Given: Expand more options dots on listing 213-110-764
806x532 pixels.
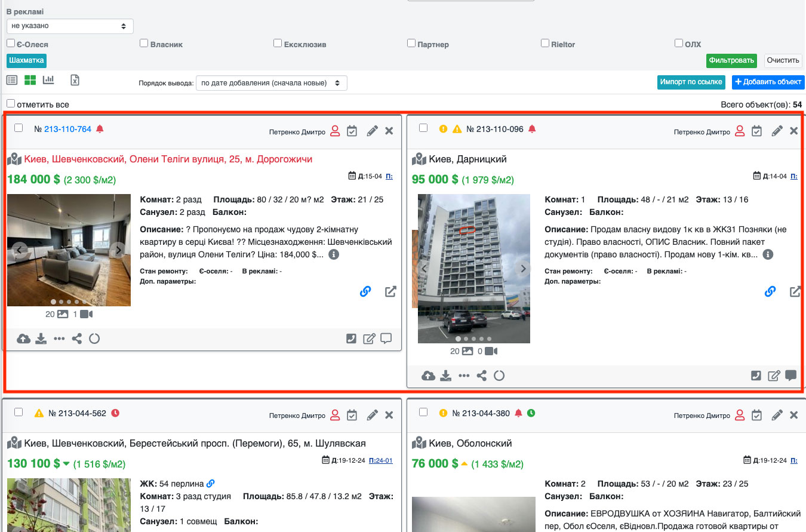Looking at the screenshot, I should (x=59, y=339).
